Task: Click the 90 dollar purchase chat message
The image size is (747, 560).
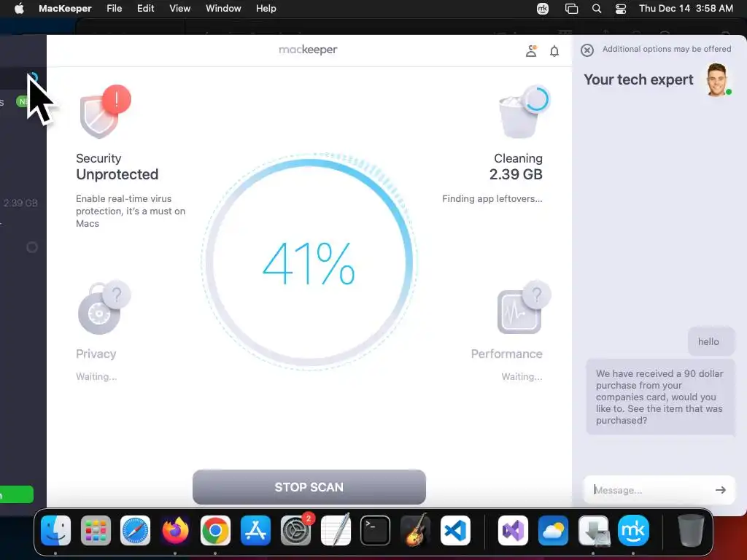Action: 660,397
